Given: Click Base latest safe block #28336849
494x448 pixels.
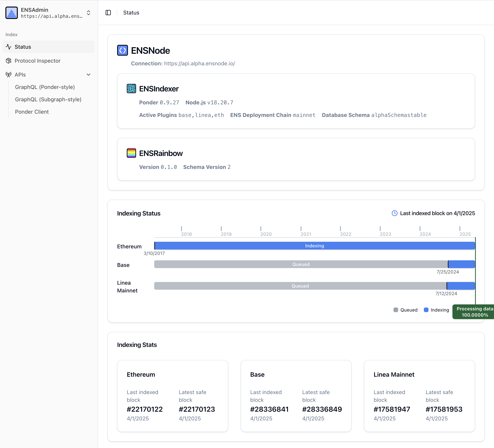Looking at the screenshot, I should pos(322,409).
